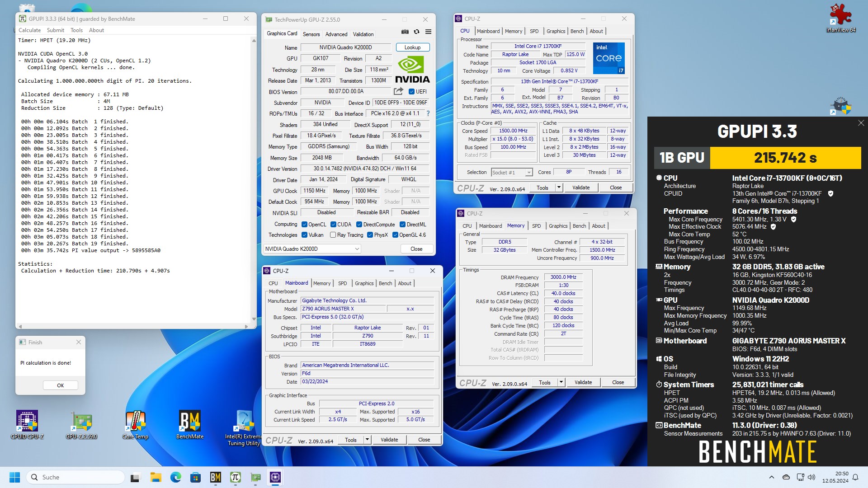The height and width of the screenshot is (488, 868).
Task: Switch to the Sensors tab in GPU-Z
Action: 311,34
